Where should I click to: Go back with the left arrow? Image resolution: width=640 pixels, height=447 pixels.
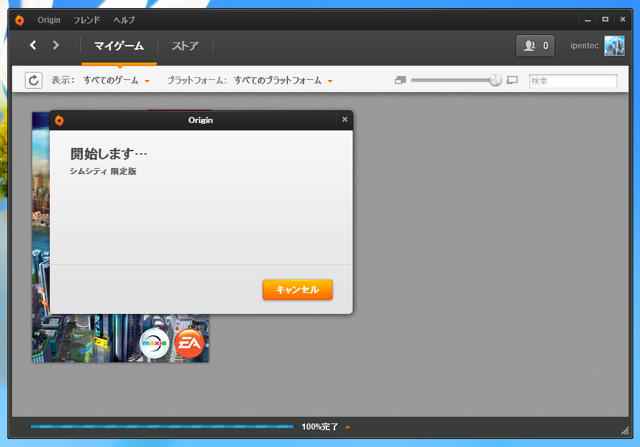tap(33, 45)
